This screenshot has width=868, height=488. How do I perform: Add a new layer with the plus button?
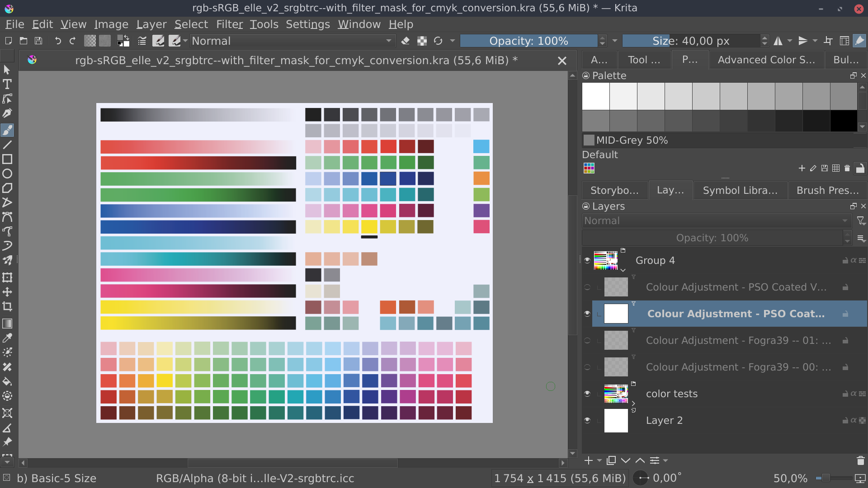click(x=589, y=460)
